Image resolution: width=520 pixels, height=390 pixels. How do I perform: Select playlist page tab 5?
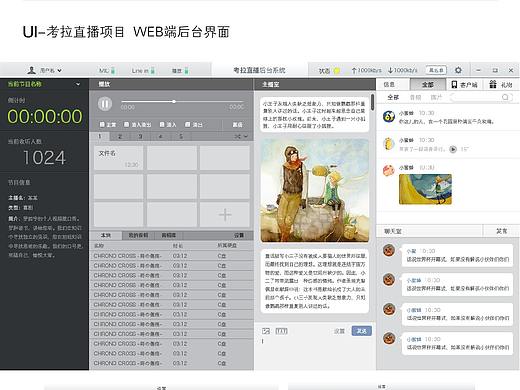coord(181,136)
